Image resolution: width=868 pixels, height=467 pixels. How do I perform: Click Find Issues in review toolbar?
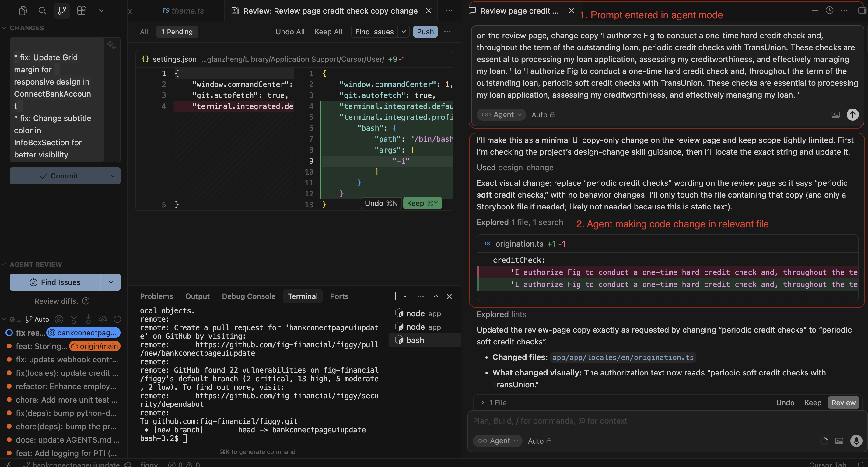pyautogui.click(x=374, y=32)
